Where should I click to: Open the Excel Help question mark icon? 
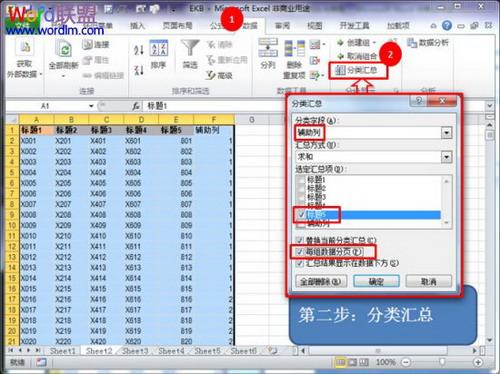(x=447, y=25)
